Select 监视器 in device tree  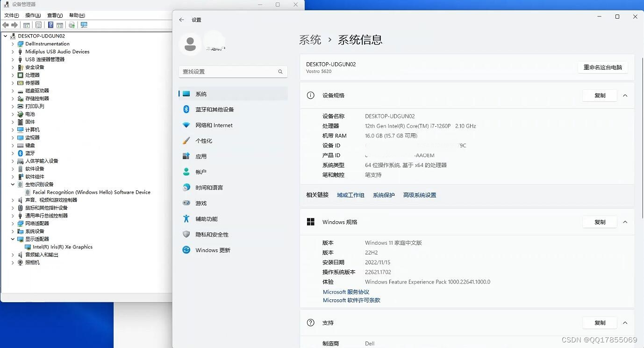pyautogui.click(x=32, y=138)
